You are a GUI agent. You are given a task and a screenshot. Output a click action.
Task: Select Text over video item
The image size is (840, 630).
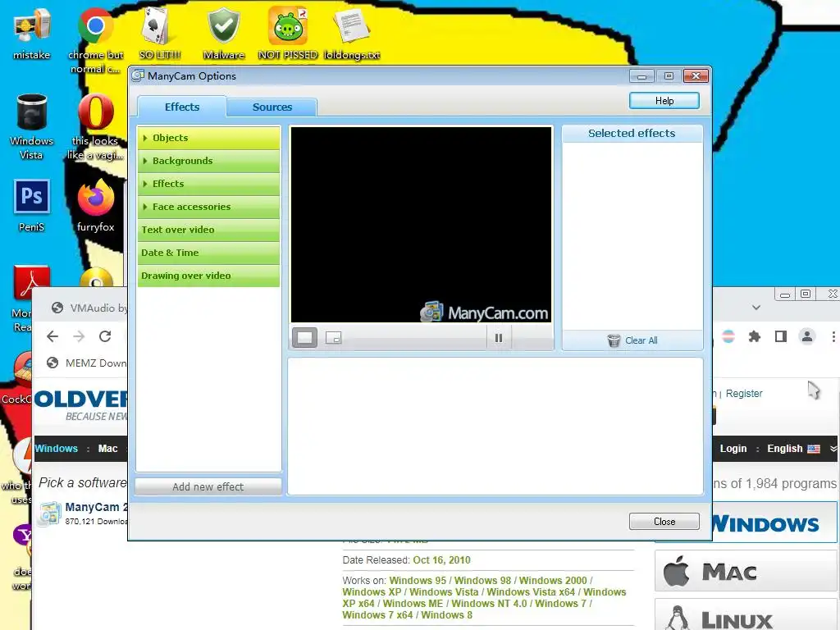[209, 230]
